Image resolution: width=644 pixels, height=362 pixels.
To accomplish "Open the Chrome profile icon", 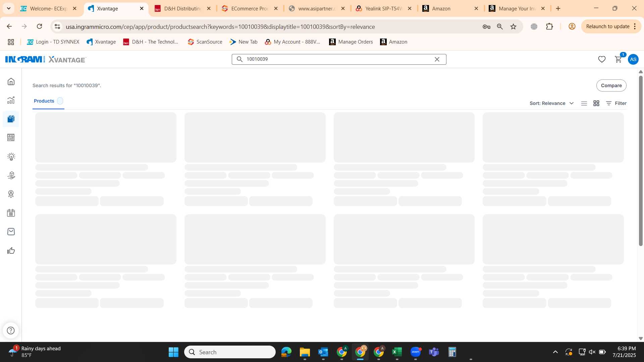I will 572,26.
